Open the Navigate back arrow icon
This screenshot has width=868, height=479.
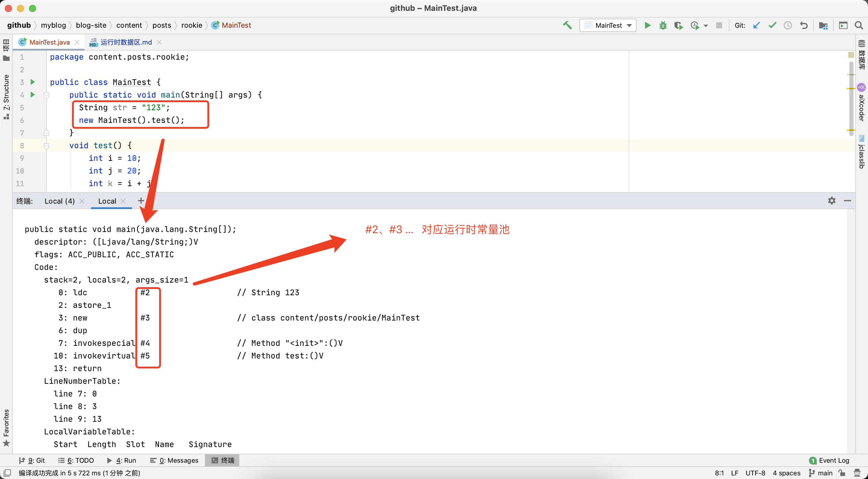point(804,25)
